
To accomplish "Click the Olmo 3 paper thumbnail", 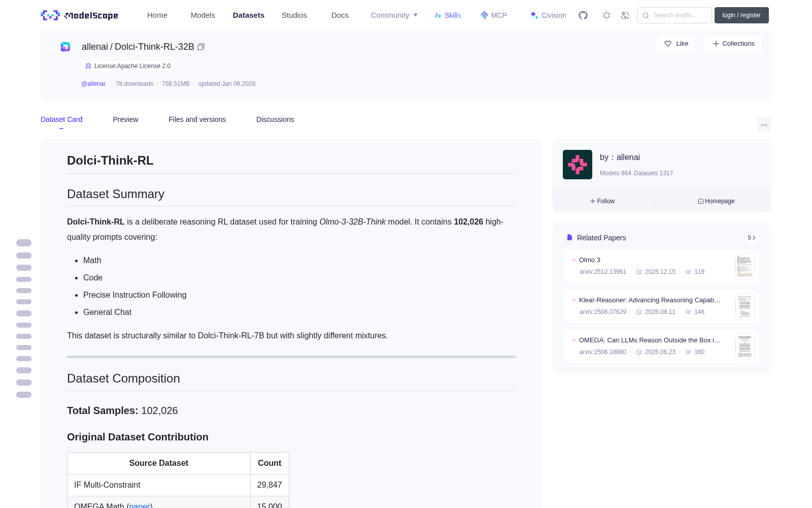I will 745,266.
